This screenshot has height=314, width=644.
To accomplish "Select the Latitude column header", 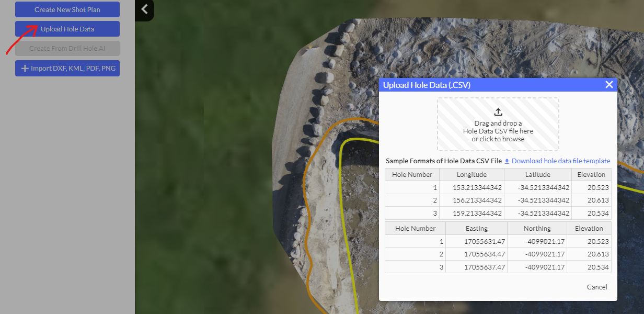I will (537, 175).
